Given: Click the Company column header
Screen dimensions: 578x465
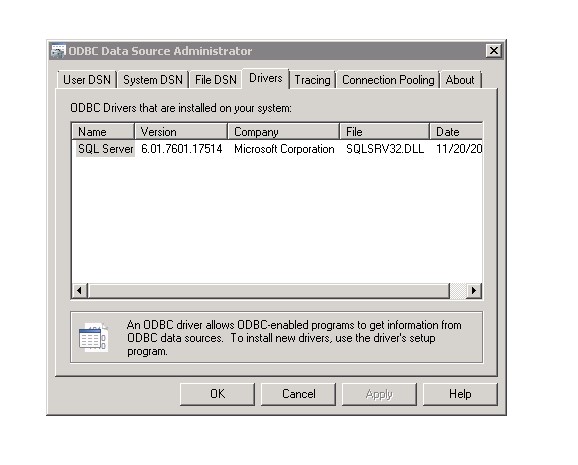Looking at the screenshot, I should point(284,132).
